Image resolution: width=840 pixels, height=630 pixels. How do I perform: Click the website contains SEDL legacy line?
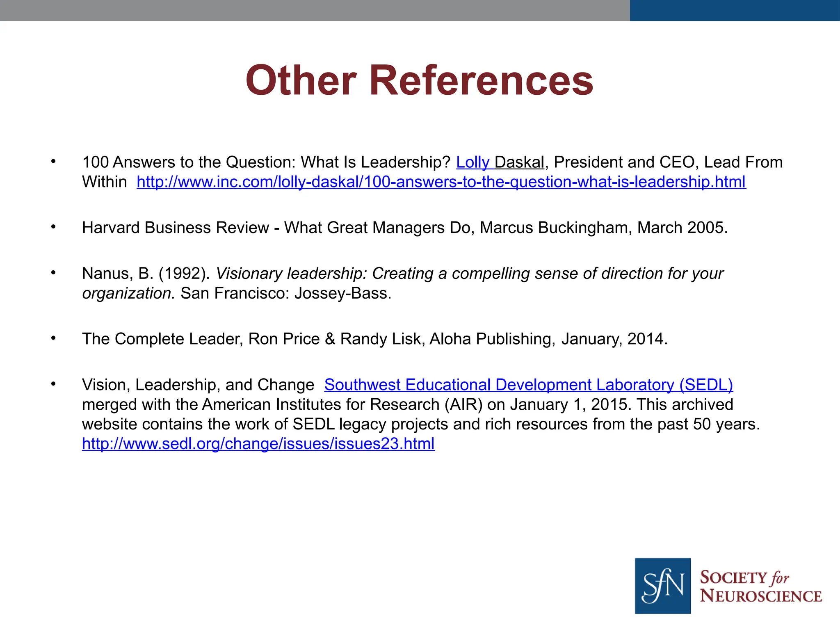pos(421,424)
